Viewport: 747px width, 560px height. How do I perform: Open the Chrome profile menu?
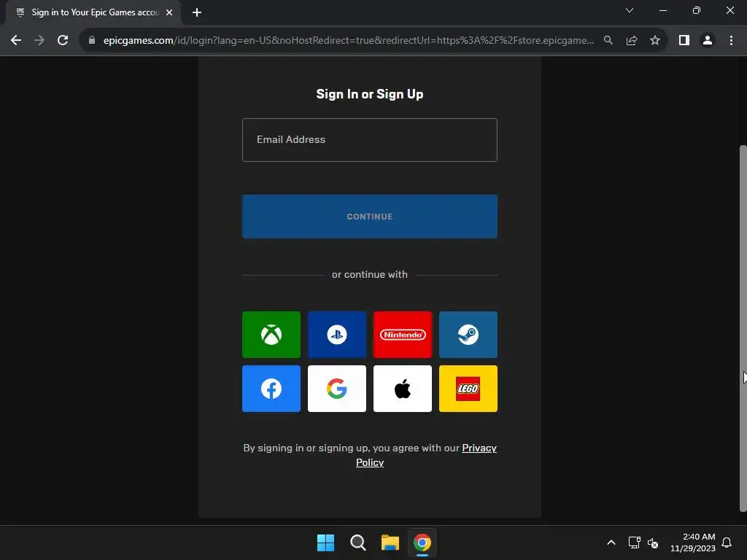click(708, 41)
